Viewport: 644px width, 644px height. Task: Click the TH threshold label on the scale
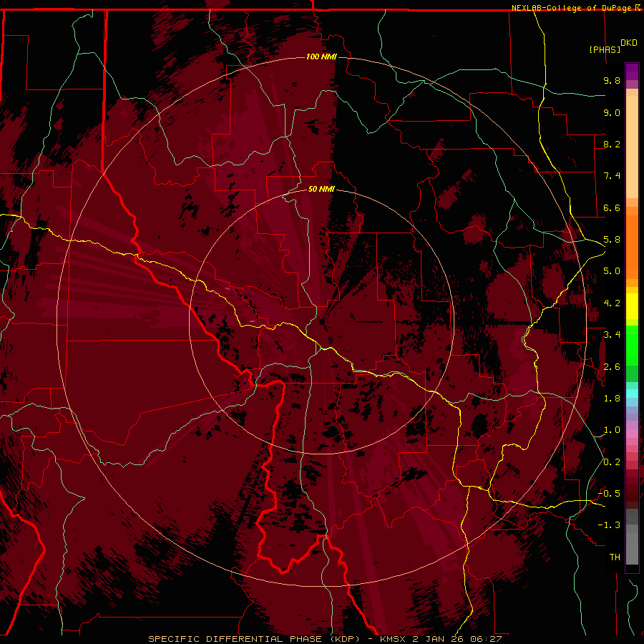pyautogui.click(x=615, y=557)
